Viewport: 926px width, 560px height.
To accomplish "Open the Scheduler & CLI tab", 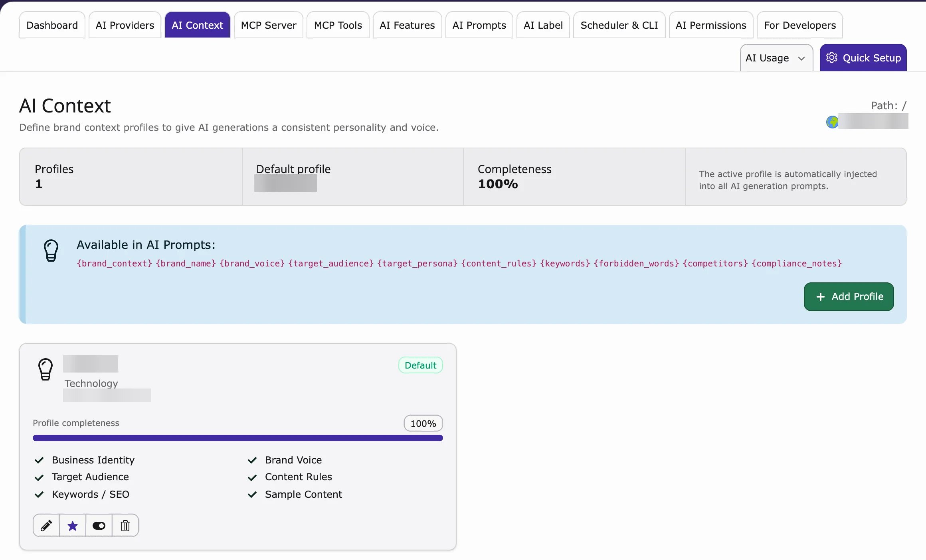I will (x=619, y=25).
